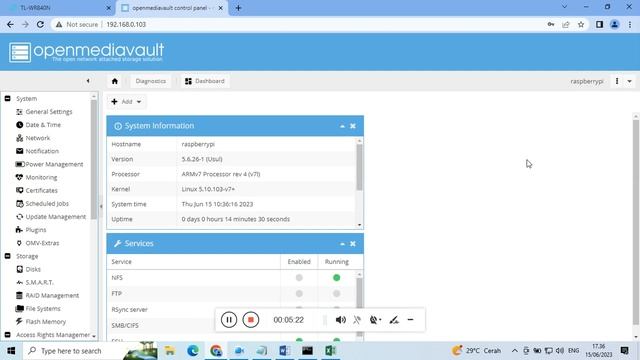Click the Disks icon under Storage
This screenshot has width=640, height=360.
point(19,269)
